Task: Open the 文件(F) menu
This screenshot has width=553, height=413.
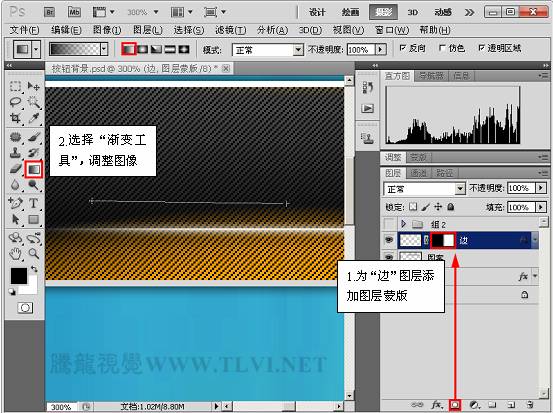Action: click(x=24, y=30)
